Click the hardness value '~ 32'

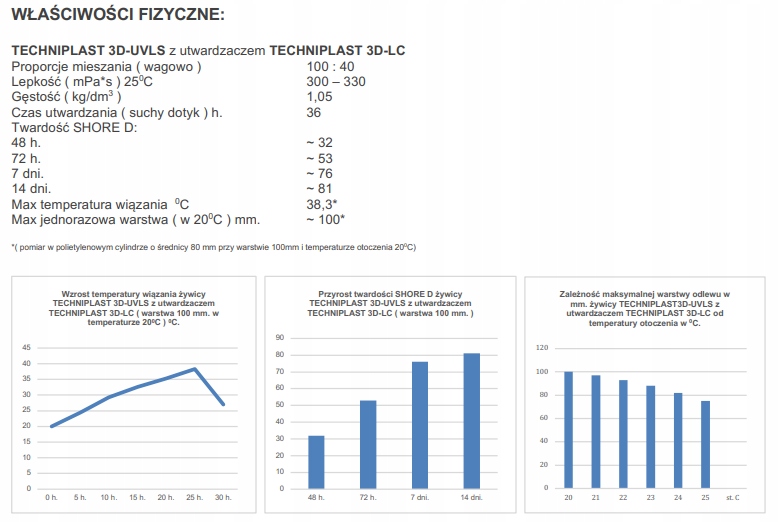[x=319, y=143]
